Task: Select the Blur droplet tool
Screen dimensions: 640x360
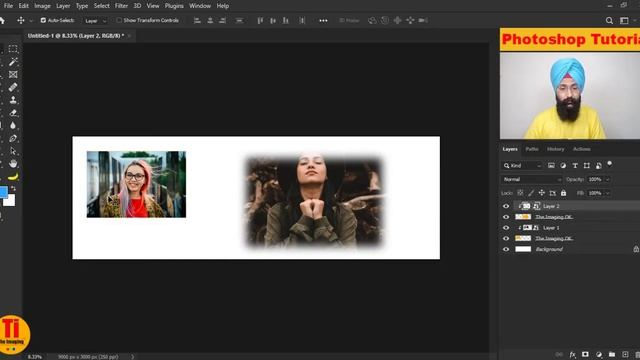Action: pyautogui.click(x=13, y=125)
